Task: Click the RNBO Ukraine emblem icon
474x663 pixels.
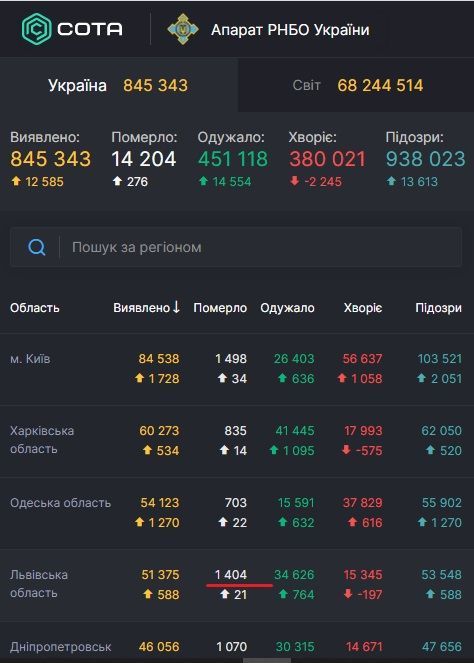Action: 183,29
